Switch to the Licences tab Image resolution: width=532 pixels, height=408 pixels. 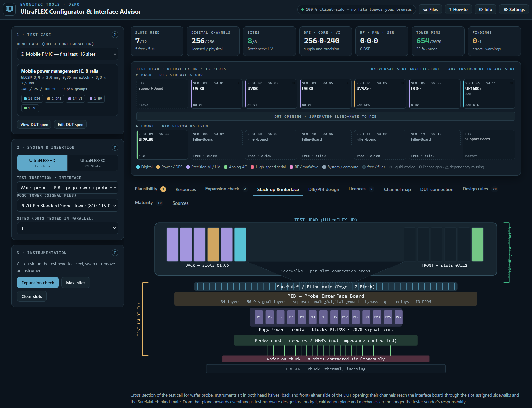pyautogui.click(x=361, y=189)
